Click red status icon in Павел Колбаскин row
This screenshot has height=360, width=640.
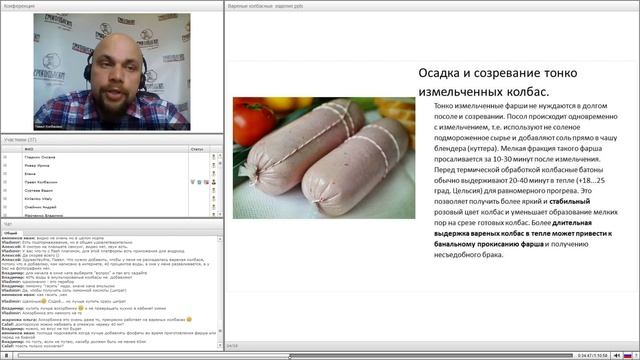[206, 182]
